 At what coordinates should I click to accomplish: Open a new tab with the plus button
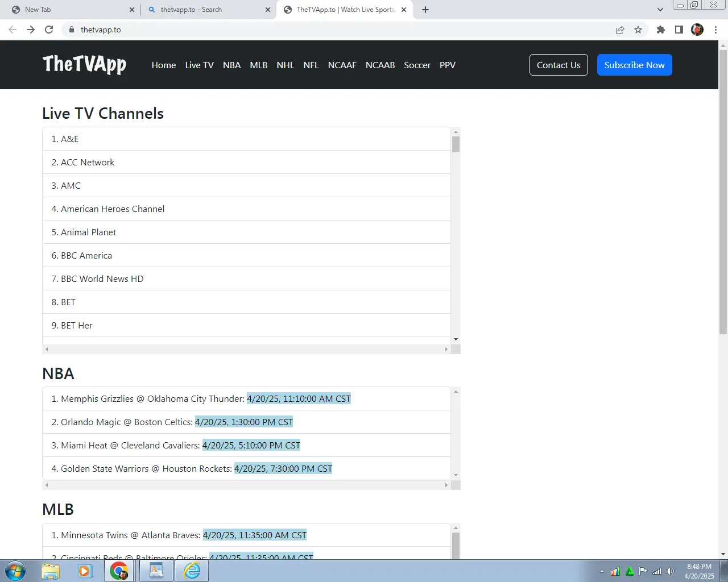(425, 10)
